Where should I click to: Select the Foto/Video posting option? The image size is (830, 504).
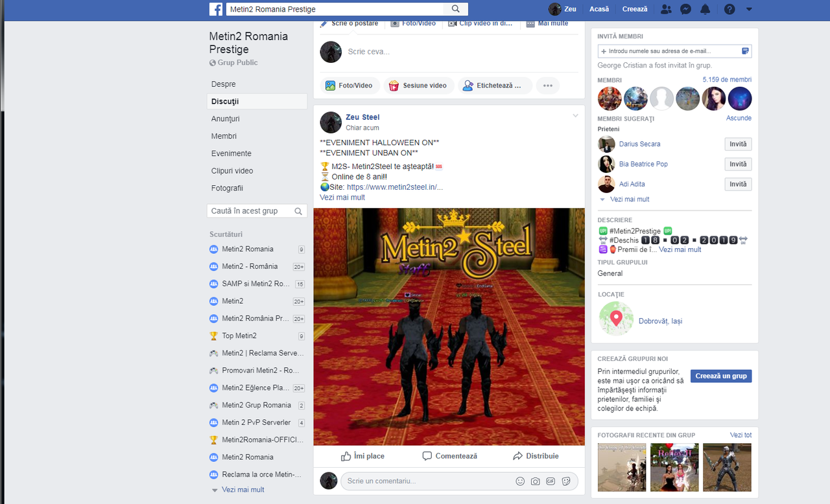349,85
